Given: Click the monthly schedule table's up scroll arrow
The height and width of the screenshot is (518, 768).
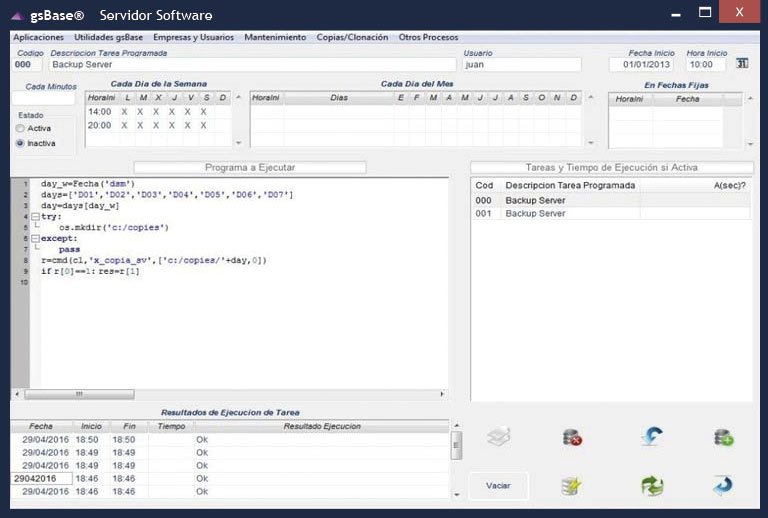Looking at the screenshot, I should 591,97.
